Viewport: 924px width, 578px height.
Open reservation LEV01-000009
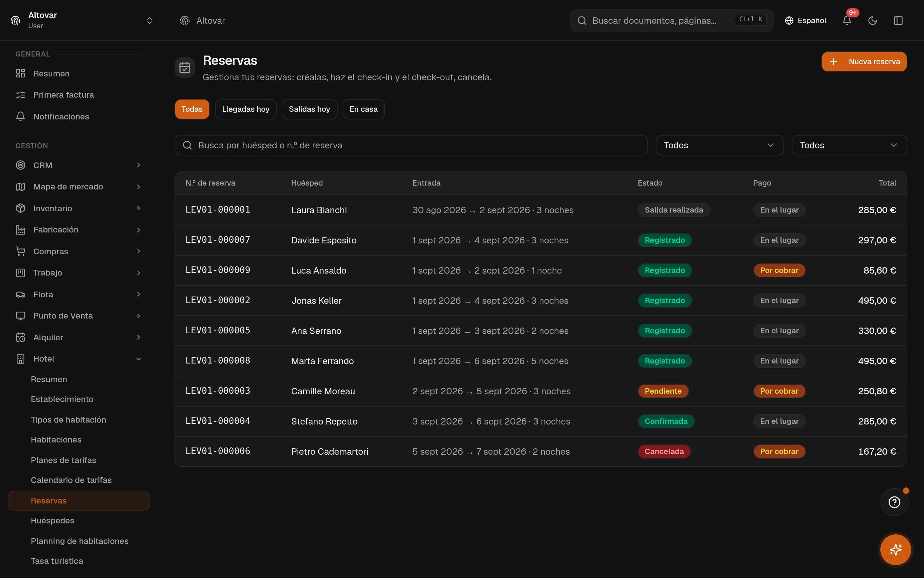pyautogui.click(x=218, y=270)
